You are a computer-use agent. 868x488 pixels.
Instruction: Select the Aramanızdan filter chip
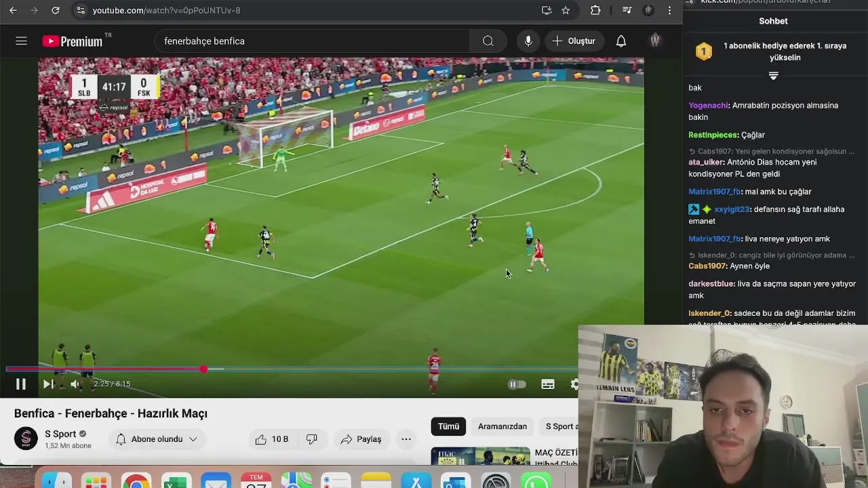coord(502,426)
